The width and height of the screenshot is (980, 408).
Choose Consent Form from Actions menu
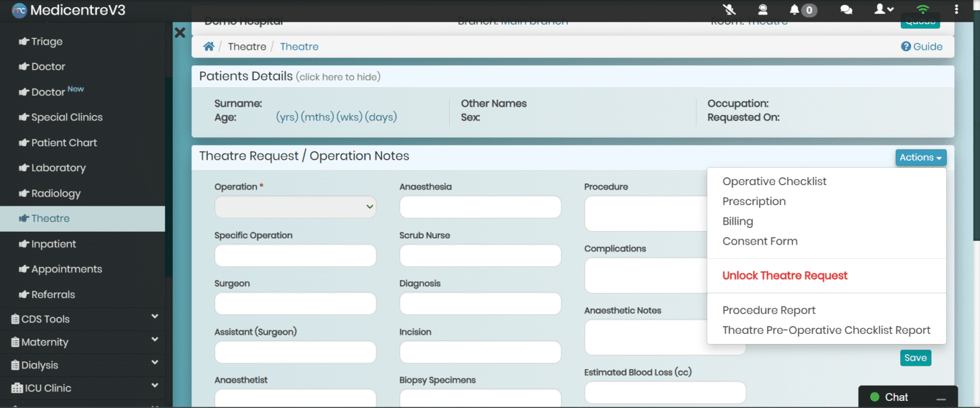click(760, 241)
